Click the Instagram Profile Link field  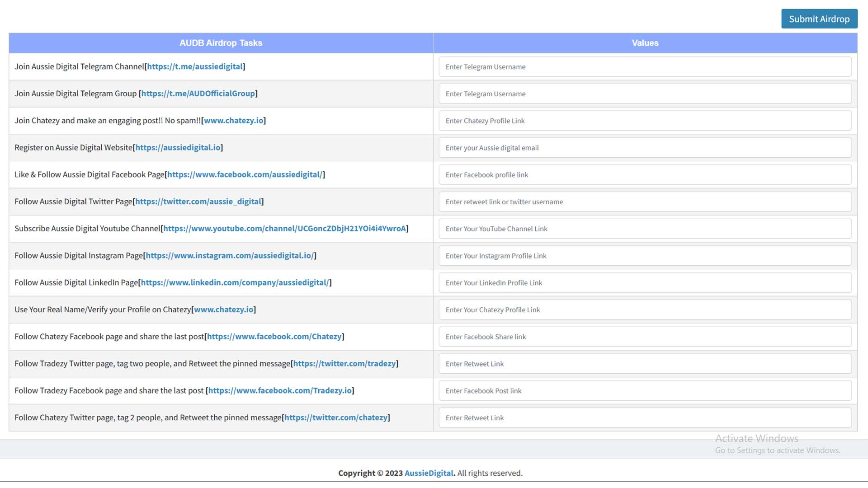click(645, 256)
